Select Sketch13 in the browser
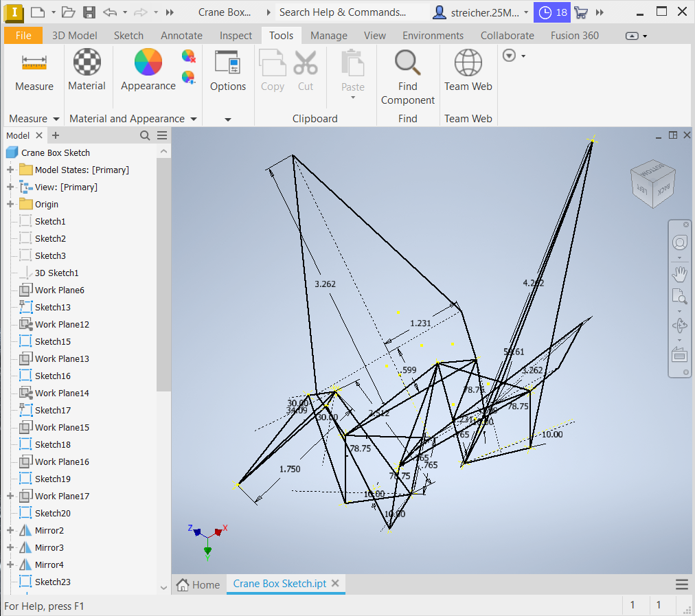695x616 pixels. (52, 307)
